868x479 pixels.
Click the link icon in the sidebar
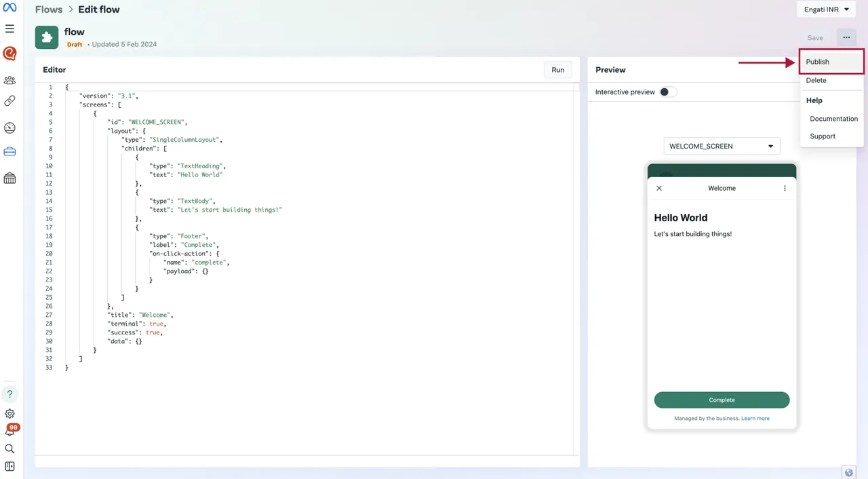(9, 100)
